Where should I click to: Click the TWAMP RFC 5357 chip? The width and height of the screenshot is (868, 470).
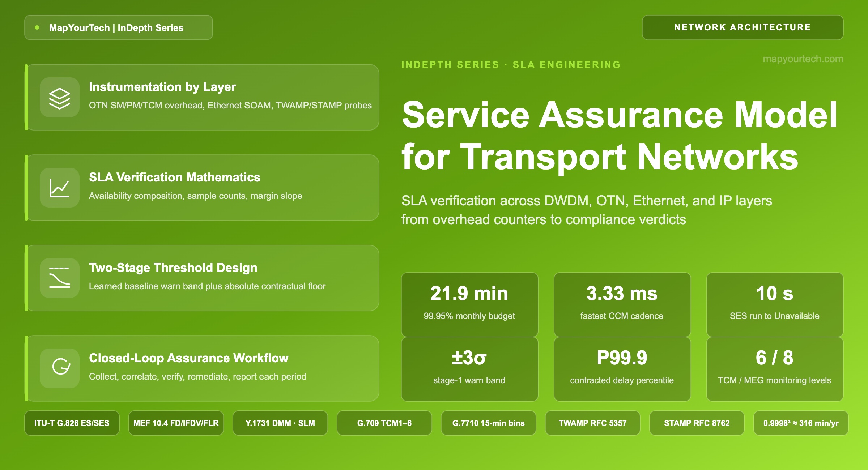[593, 423]
